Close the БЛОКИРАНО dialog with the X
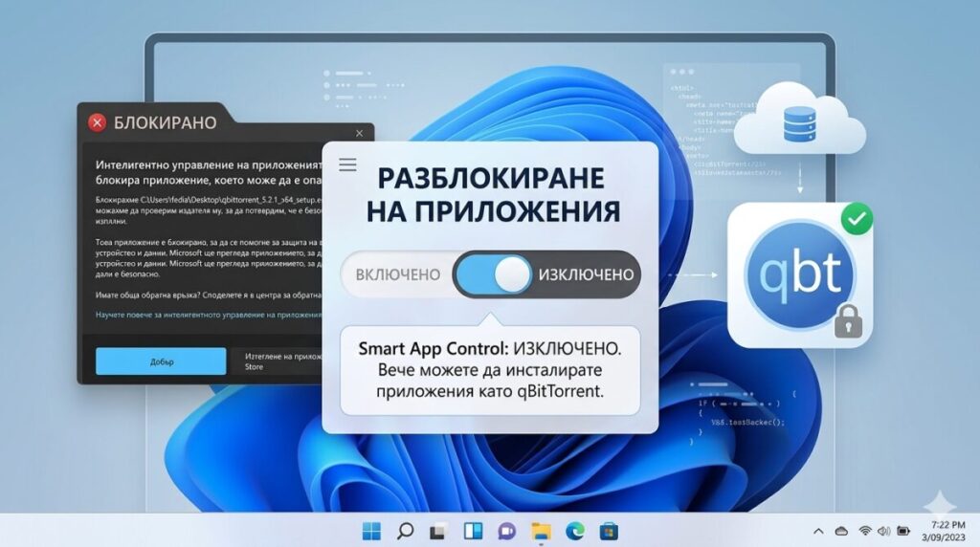This screenshot has height=547, width=980. point(360,133)
